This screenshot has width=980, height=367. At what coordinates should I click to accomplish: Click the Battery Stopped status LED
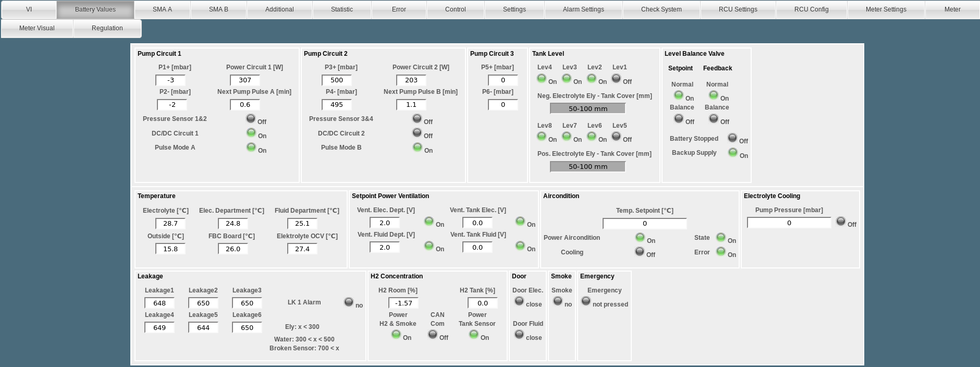tap(732, 138)
